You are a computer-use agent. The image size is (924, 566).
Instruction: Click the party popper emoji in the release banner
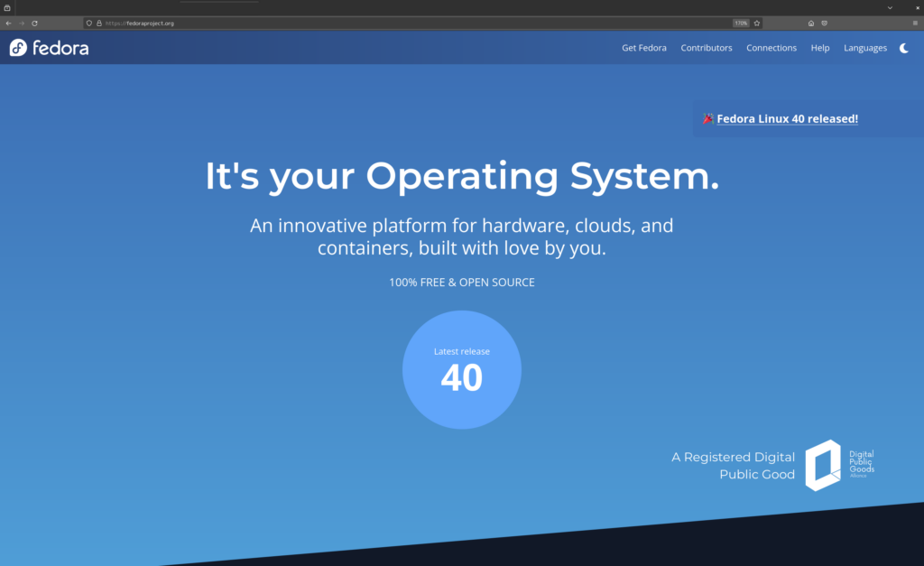707,118
